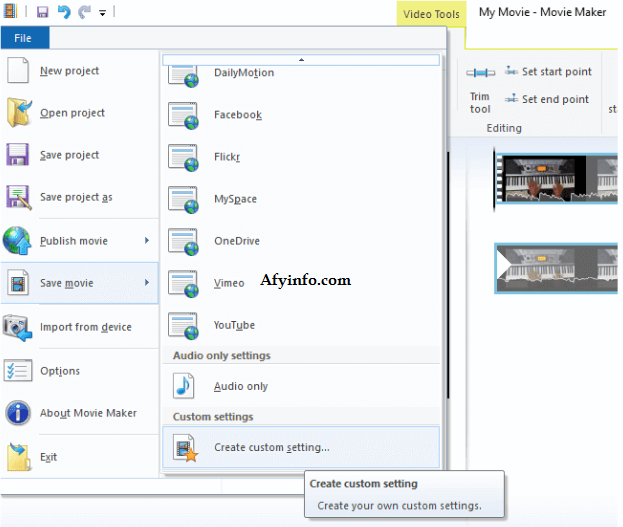This screenshot has height=527, width=623.
Task: Click the OneDrive web page icon
Action: (183, 242)
